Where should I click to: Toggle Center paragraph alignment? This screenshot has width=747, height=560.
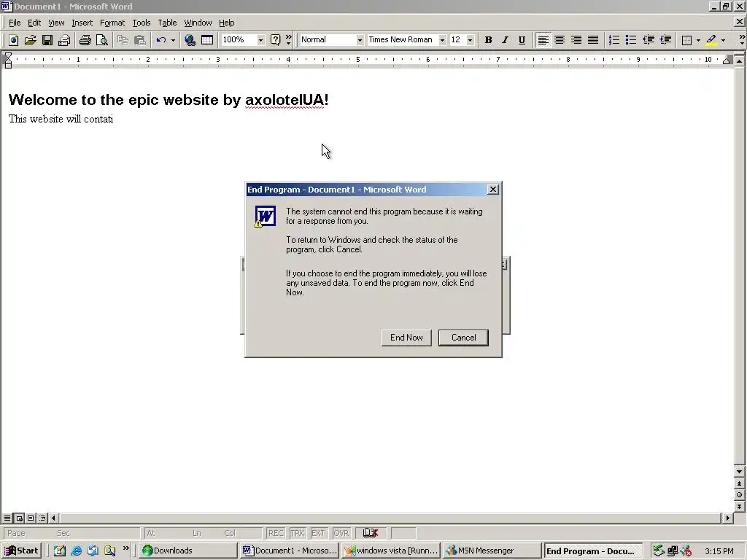pyautogui.click(x=560, y=40)
